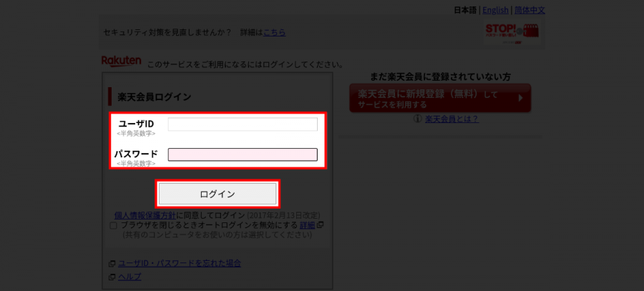
Task: Open the こちら security details link
Action: 274,32
